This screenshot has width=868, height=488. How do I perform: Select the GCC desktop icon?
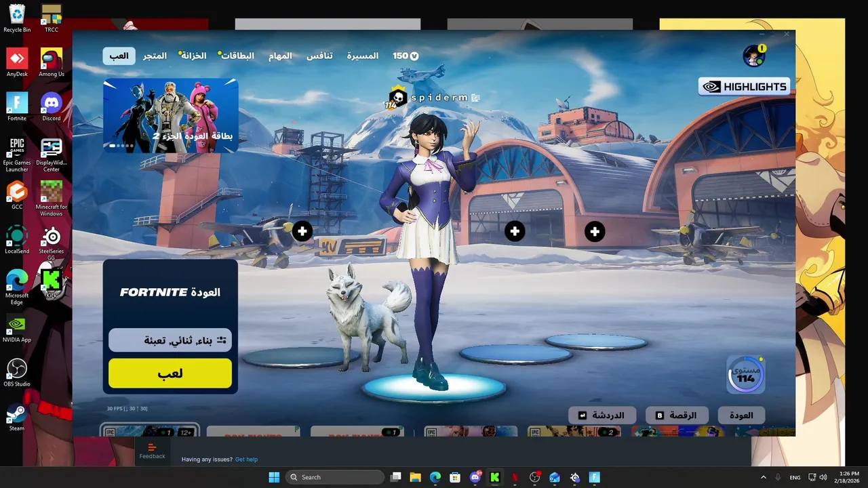click(x=17, y=195)
